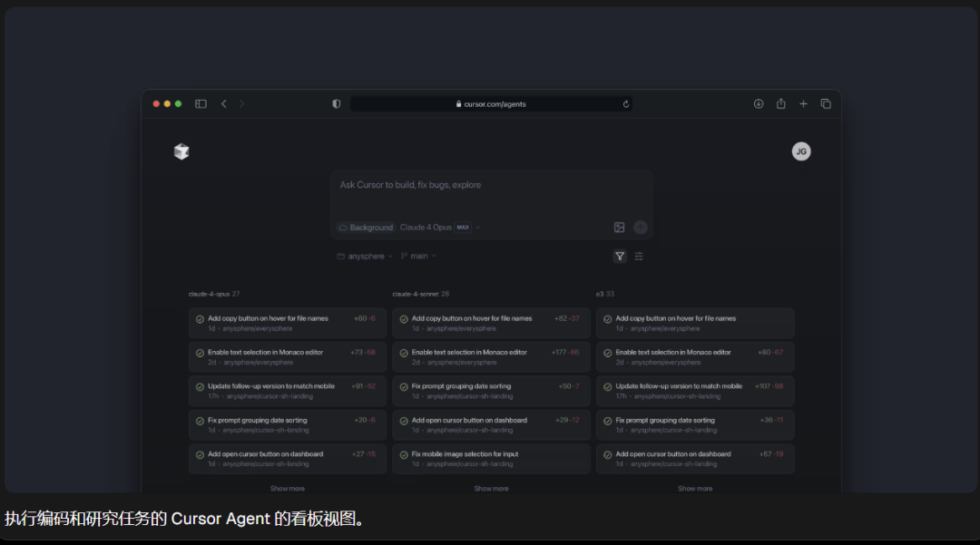The width and height of the screenshot is (980, 545).
Task: Open o3 Update follow-up version card
Action: (695, 391)
